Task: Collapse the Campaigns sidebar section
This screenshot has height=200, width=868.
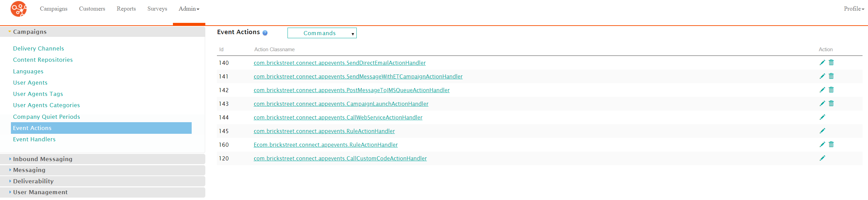Action: 102,32
